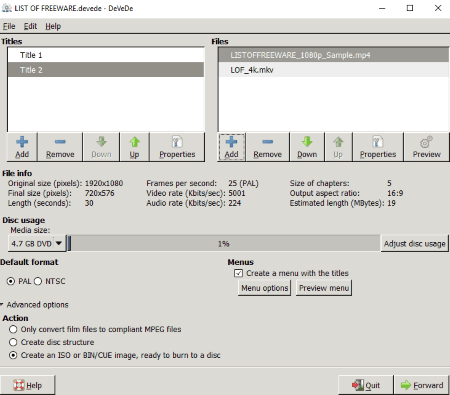The height and width of the screenshot is (395, 450).
Task: Open the Edit menu
Action: point(30,26)
